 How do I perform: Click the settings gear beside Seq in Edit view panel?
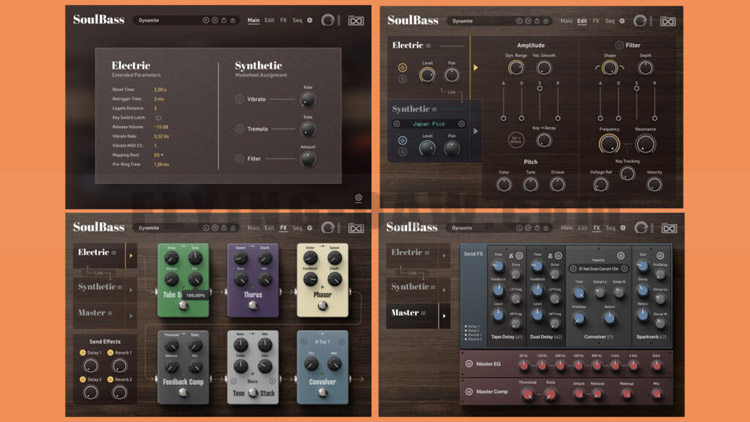pos(622,21)
